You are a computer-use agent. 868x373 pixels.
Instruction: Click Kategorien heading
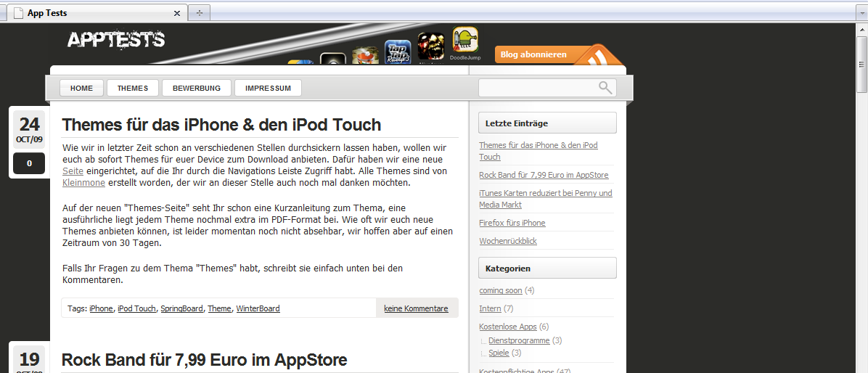tap(547, 268)
